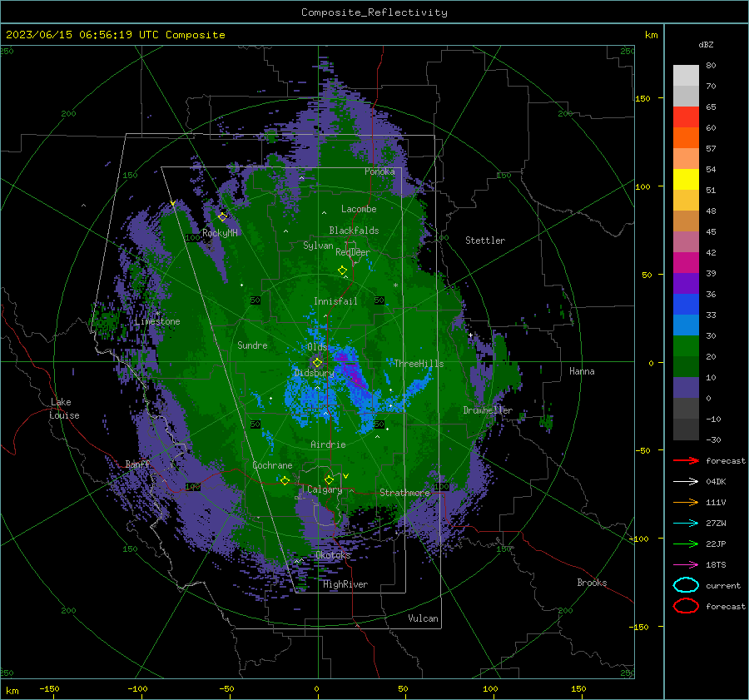The width and height of the screenshot is (749, 700).
Task: Click the yellow diamond marker above Calgary
Action: [x=329, y=479]
